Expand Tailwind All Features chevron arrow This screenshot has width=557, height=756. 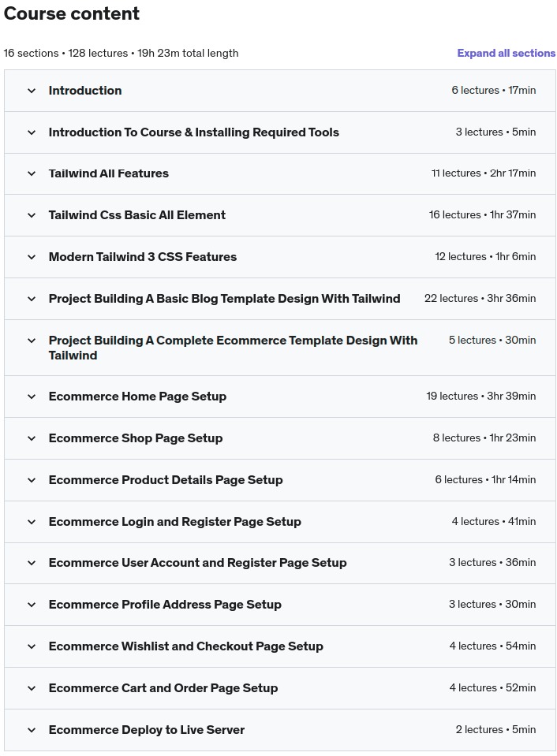click(x=32, y=173)
